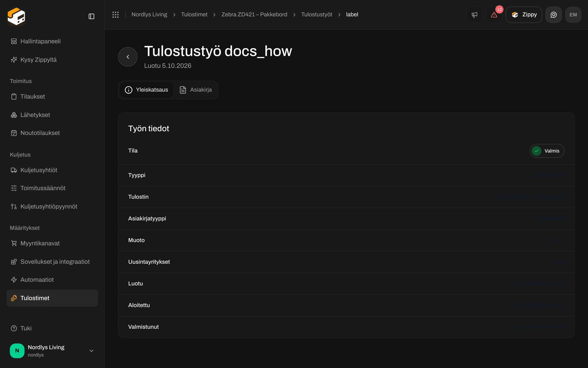Open alerts with 12 notifications
The image size is (588, 368).
(494, 15)
